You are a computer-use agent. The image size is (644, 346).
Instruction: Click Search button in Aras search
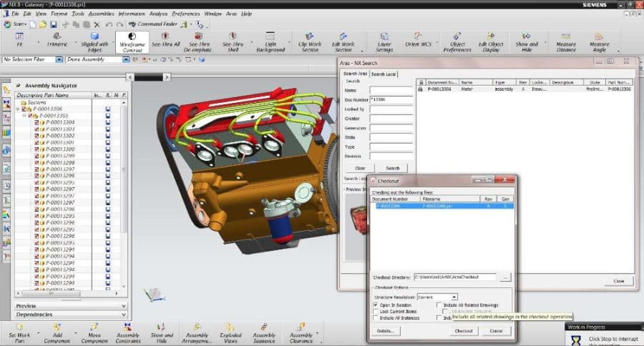(392, 168)
